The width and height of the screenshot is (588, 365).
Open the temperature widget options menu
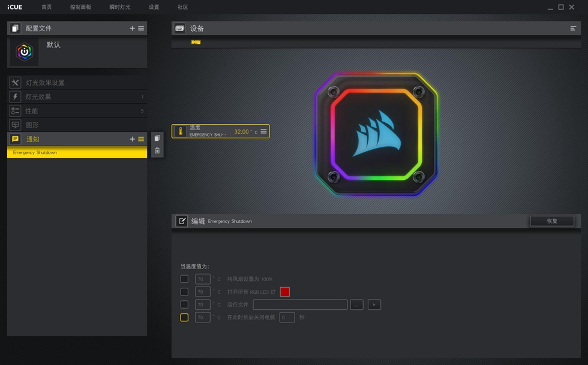click(263, 131)
